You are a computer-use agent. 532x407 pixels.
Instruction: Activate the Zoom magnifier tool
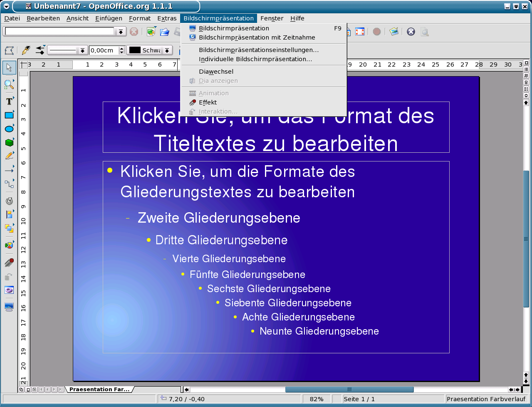coord(9,84)
